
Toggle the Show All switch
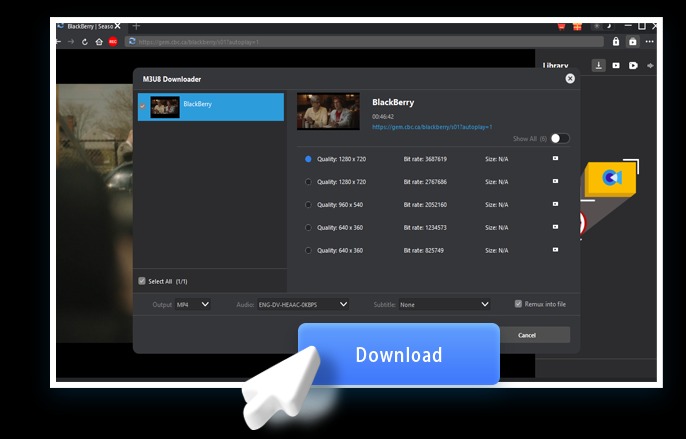(x=560, y=138)
